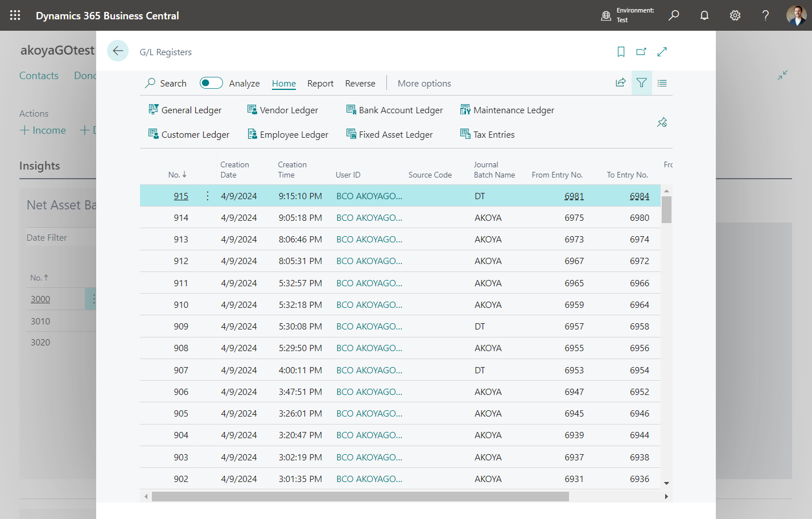Click the share icon

click(x=621, y=83)
